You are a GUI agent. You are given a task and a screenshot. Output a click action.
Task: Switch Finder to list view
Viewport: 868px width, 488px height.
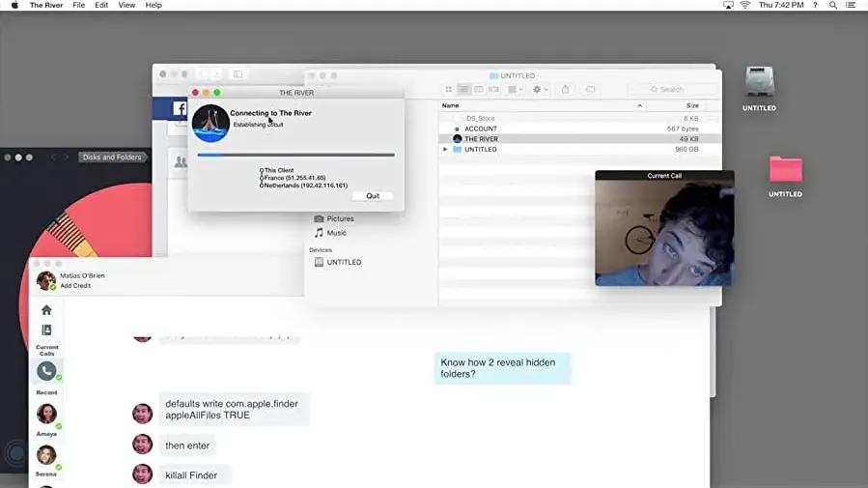463,89
